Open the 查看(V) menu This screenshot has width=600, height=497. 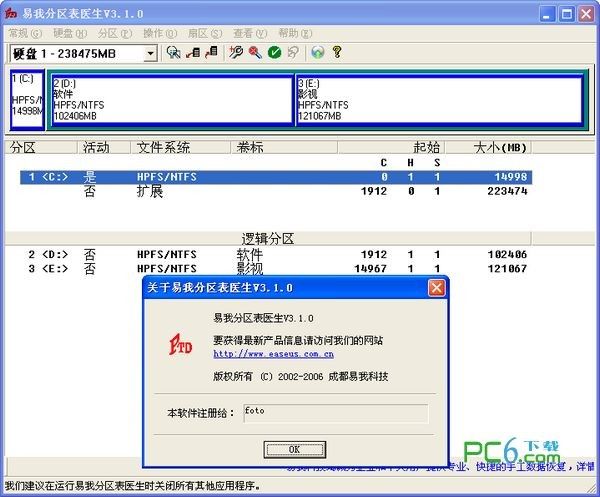(250, 33)
